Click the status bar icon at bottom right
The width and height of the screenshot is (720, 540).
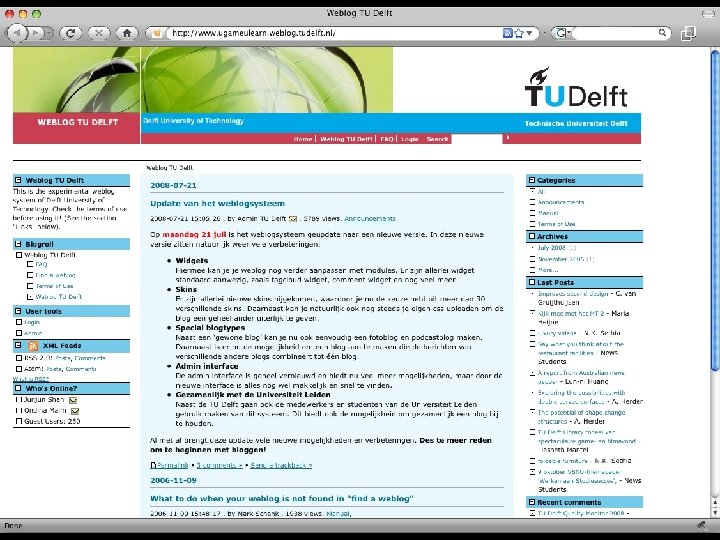click(x=701, y=525)
